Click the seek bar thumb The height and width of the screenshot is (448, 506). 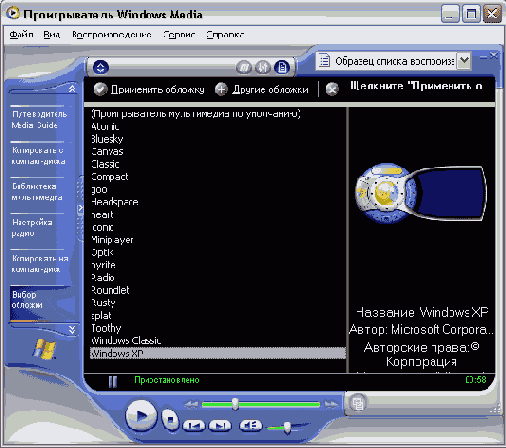235,404
